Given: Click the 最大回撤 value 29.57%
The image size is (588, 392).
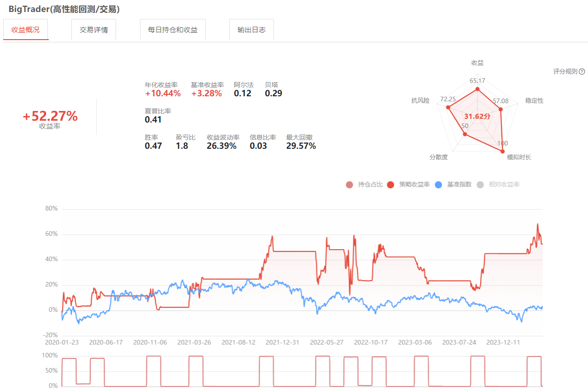Looking at the screenshot, I should click(301, 146).
